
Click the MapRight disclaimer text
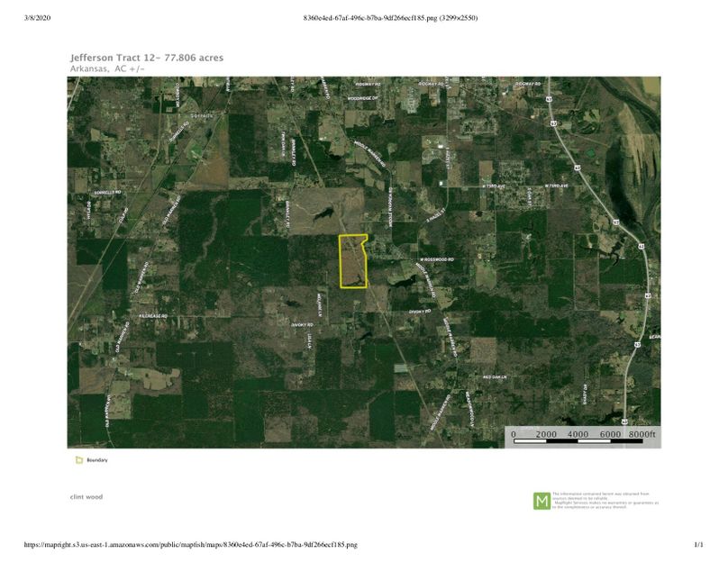(x=604, y=501)
